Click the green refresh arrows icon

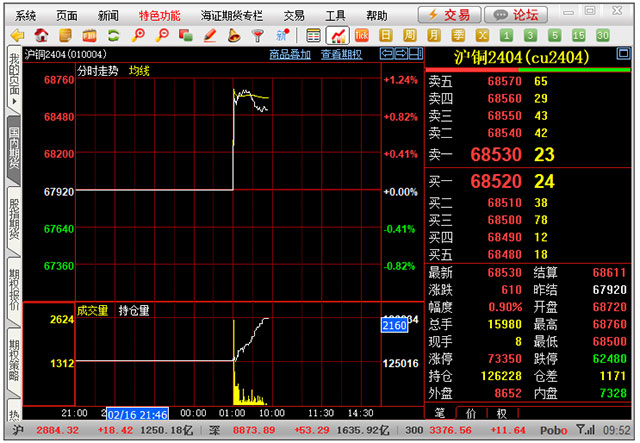click(113, 36)
